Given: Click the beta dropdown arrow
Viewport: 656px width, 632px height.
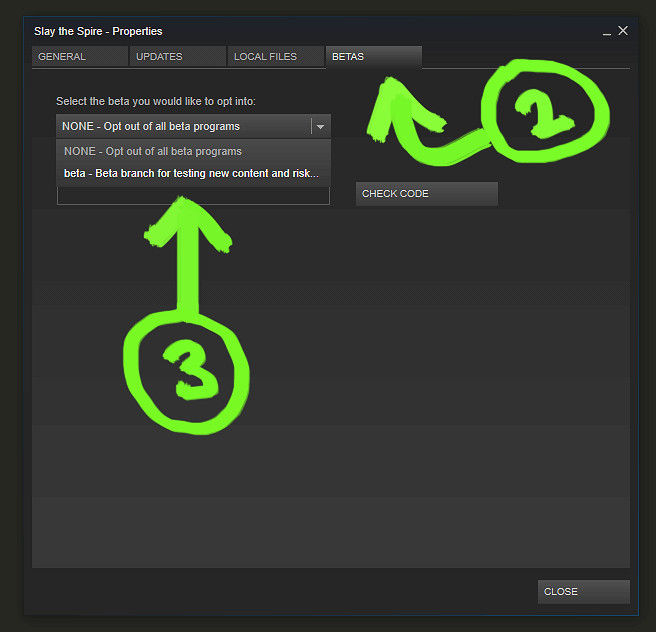Looking at the screenshot, I should tap(320, 126).
